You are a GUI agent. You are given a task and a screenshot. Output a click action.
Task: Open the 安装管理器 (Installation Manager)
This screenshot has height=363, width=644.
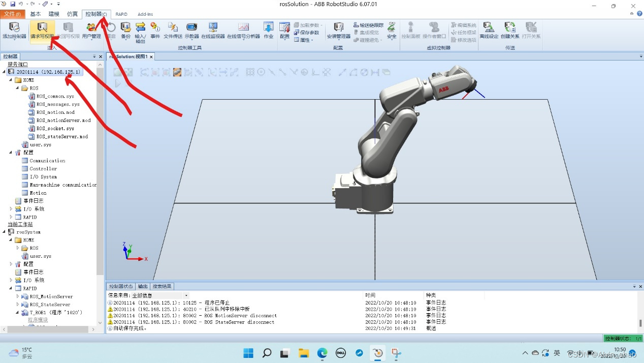tap(339, 31)
